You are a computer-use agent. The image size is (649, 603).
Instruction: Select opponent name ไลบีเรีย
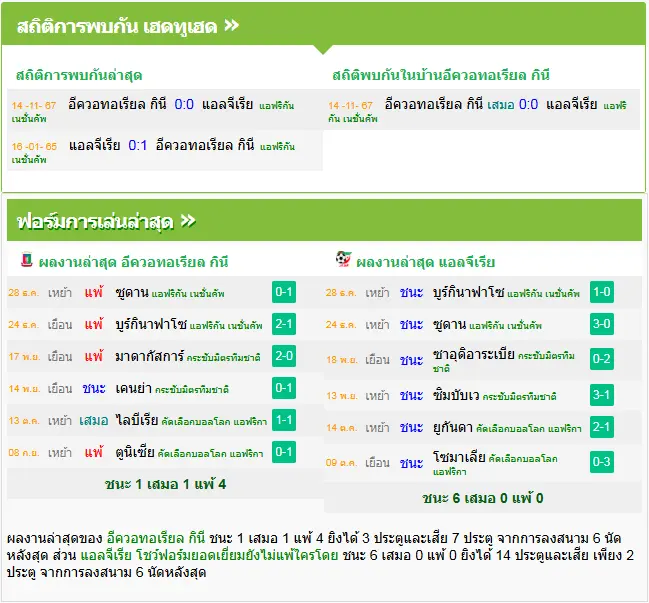[x=137, y=420]
